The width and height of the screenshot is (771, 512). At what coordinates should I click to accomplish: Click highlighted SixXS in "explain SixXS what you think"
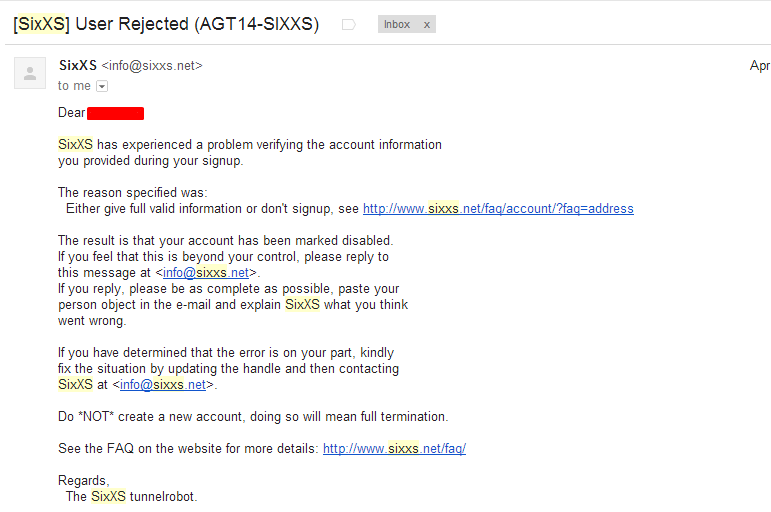pyautogui.click(x=302, y=305)
